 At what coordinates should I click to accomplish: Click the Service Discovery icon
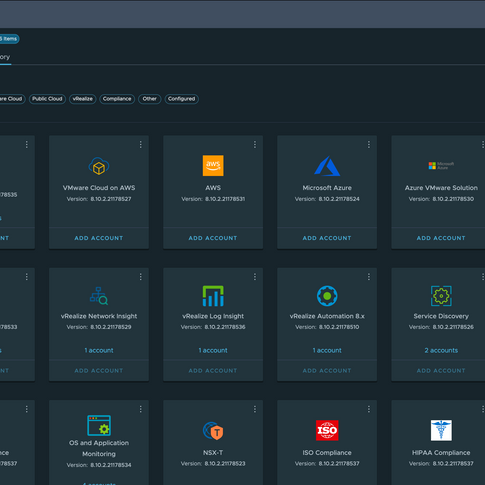tap(441, 296)
